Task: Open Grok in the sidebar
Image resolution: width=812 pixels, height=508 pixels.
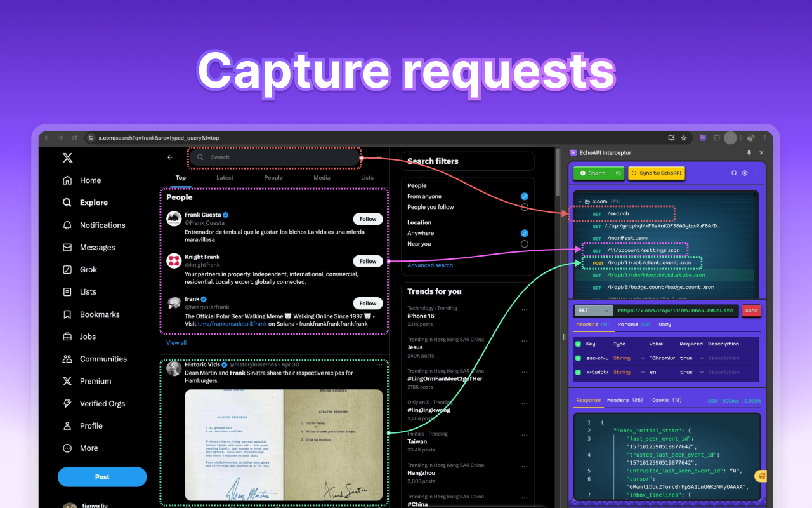Action: [x=80, y=269]
